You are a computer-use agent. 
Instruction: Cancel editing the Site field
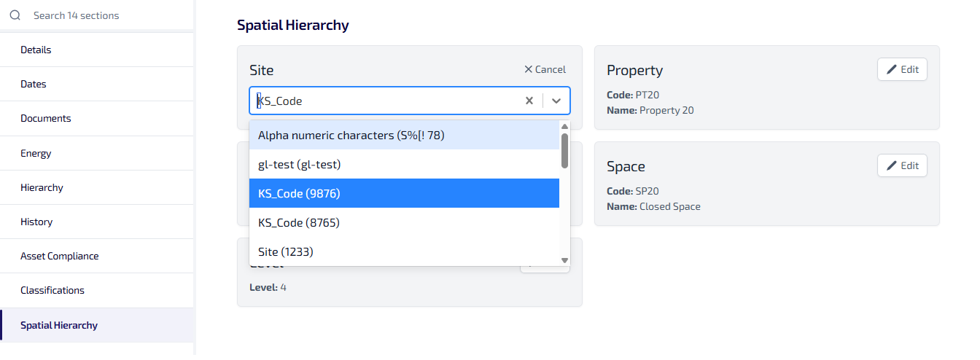545,70
